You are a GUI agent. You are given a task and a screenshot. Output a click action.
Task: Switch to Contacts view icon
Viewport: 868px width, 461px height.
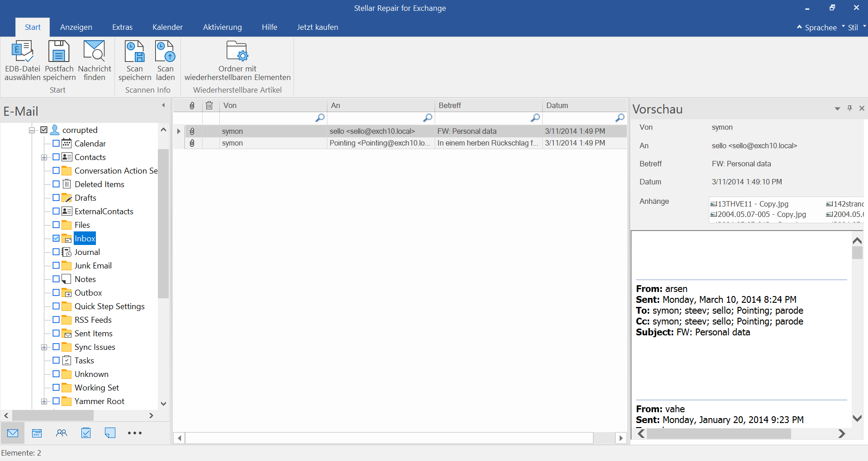click(x=62, y=433)
